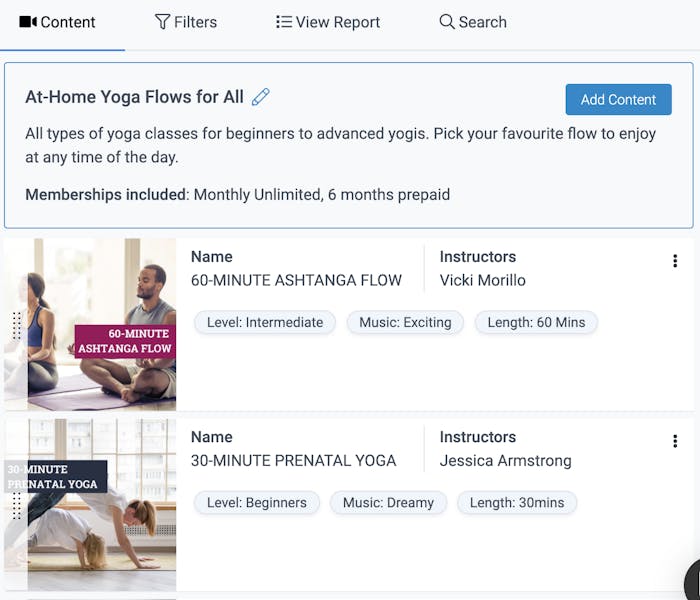Open the three-dot menu for 60-Minute Ashtanga Flow
Image resolution: width=700 pixels, height=600 pixels.
(675, 261)
